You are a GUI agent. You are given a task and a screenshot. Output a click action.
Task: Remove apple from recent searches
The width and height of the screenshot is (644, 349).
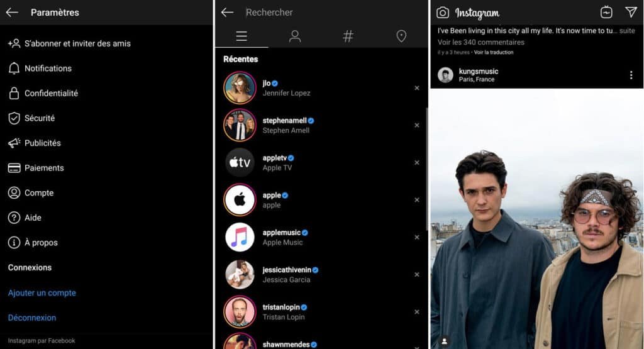(x=417, y=200)
